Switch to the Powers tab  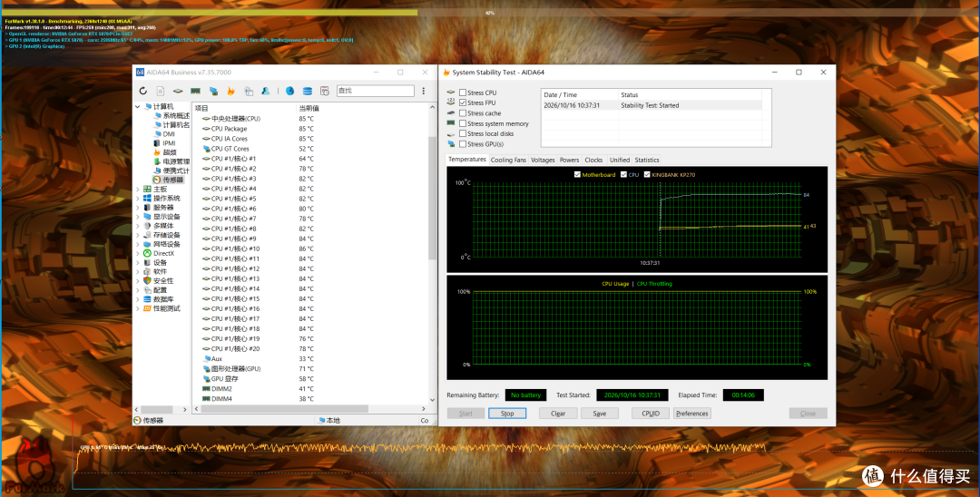569,160
